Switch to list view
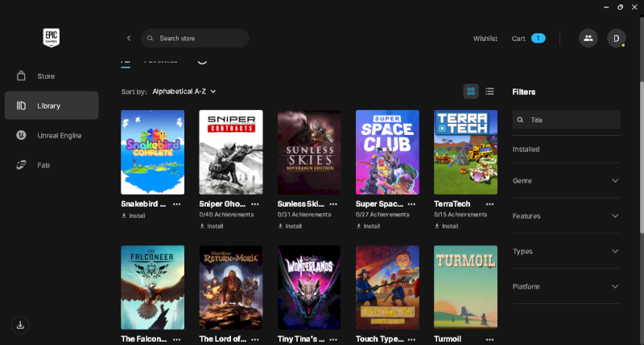The image size is (644, 345). 489,92
